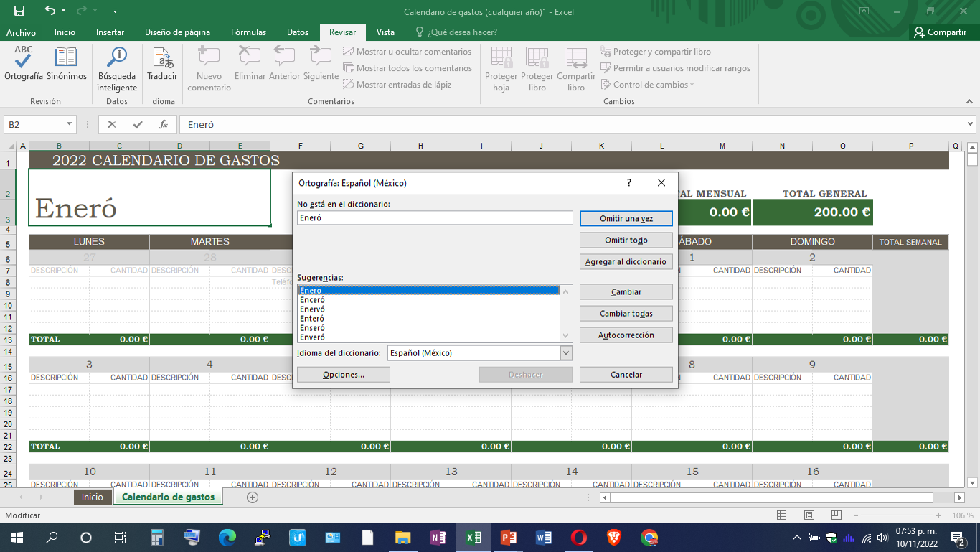
Task: Open the quick access toolbar customization arrow
Action: click(116, 11)
